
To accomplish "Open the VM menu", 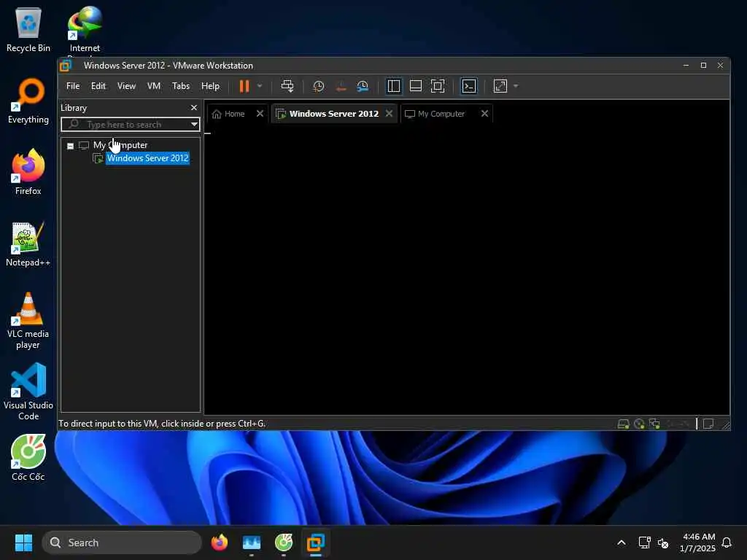I will click(x=153, y=86).
